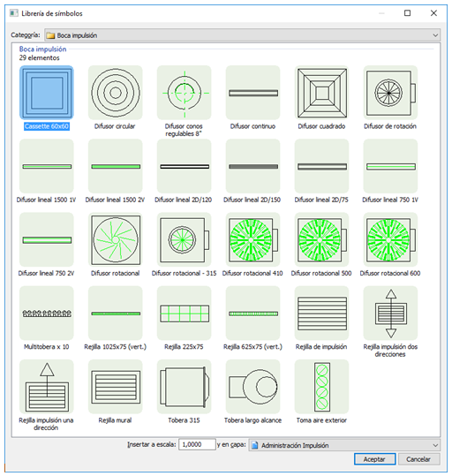The image size is (452, 476).
Task: Choose the Difusor conos regulables 8" symbol
Action: [x=184, y=93]
